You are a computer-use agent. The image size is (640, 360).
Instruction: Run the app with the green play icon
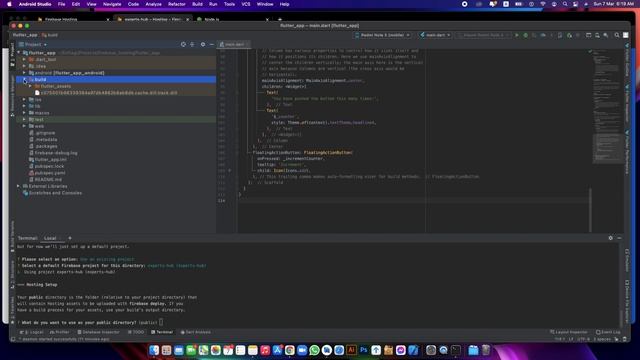click(517, 35)
